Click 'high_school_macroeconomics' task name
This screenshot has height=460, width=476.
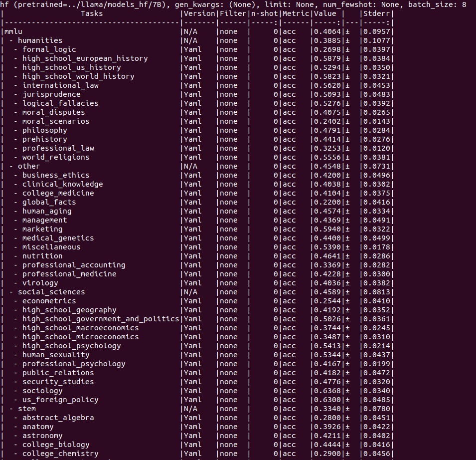pos(80,328)
